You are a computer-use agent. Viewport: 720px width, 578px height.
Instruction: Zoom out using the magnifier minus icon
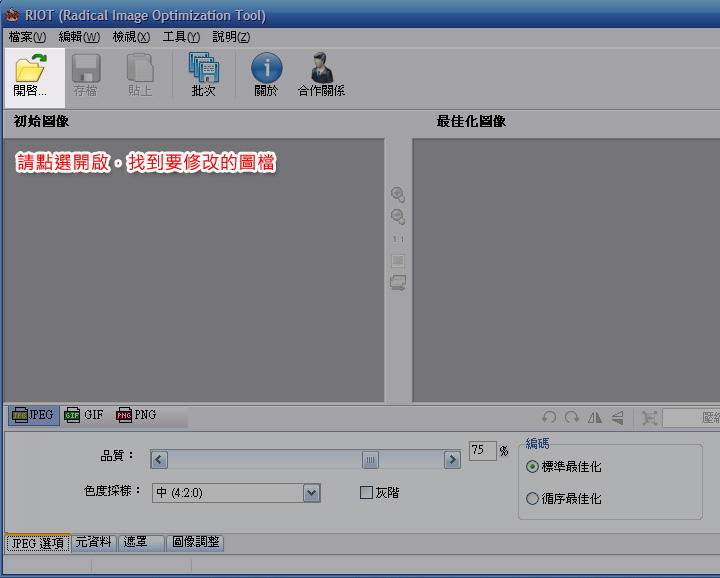coord(398,217)
